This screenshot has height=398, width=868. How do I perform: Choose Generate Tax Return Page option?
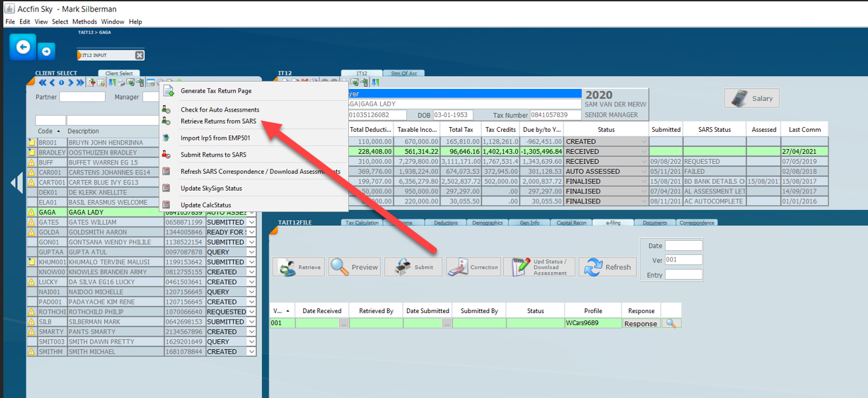[216, 91]
